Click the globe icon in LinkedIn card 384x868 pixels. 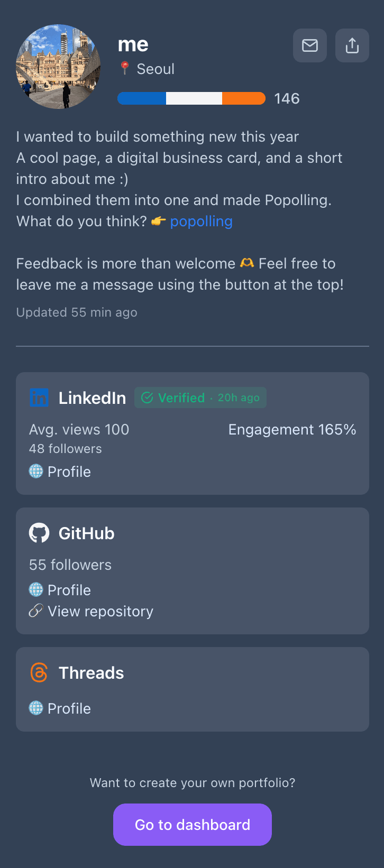pyautogui.click(x=36, y=471)
